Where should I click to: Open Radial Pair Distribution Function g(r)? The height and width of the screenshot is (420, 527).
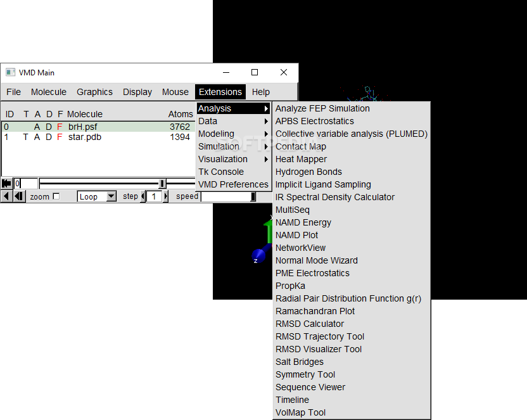click(351, 298)
